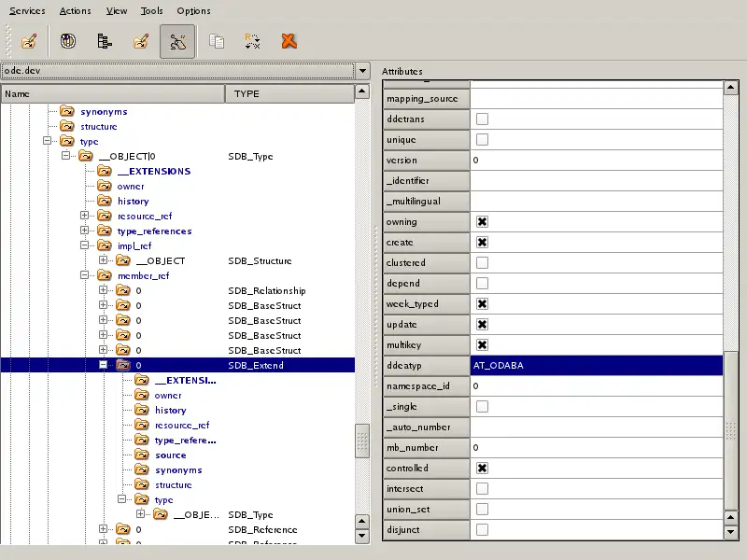
Task: Click the round disc toolbar icon
Action: point(67,41)
